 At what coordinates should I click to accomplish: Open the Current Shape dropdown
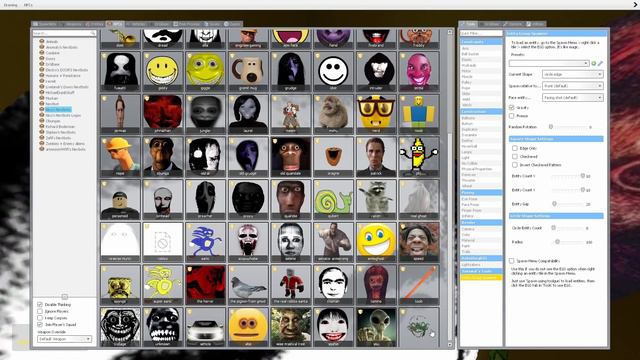click(x=572, y=74)
